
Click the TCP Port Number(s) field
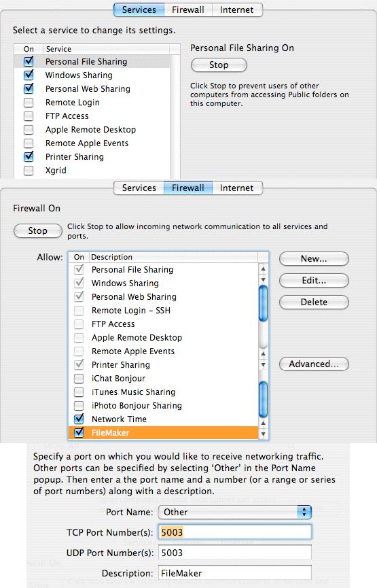pyautogui.click(x=235, y=532)
